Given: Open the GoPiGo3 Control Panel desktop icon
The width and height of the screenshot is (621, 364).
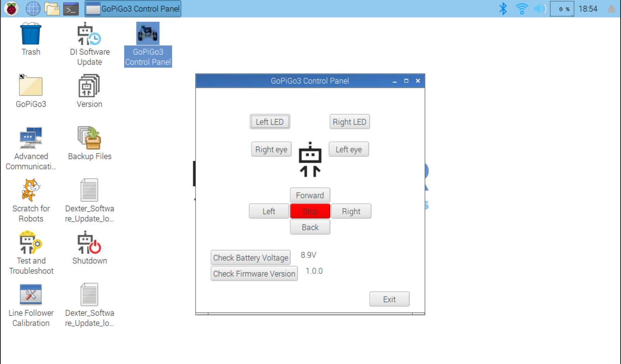Looking at the screenshot, I should pos(147,43).
